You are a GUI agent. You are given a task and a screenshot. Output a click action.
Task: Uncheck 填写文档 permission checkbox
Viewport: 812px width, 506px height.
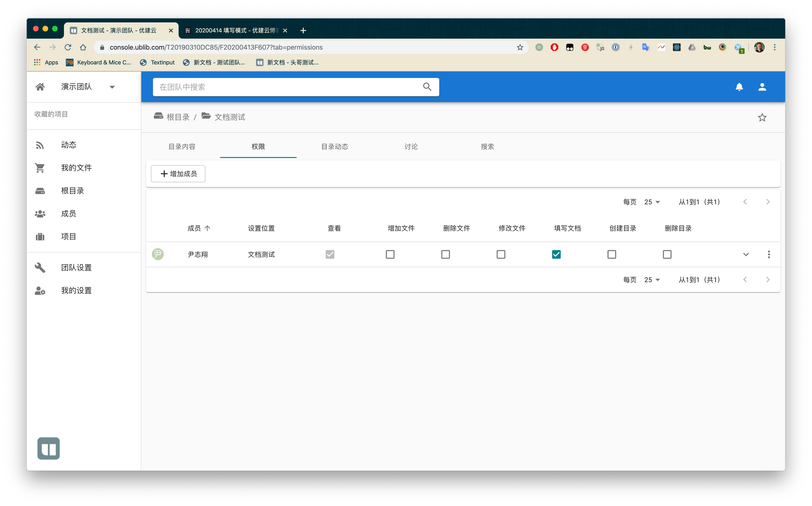point(556,254)
